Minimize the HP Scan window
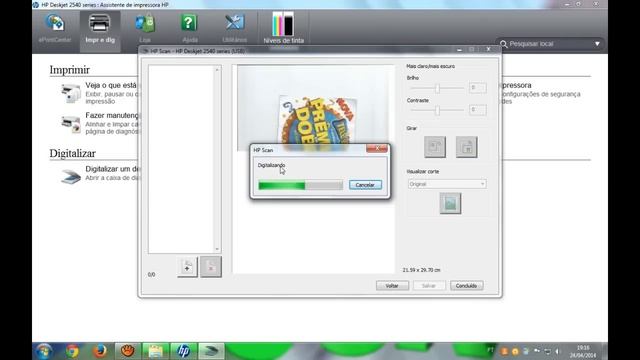640x360 pixels. coord(460,49)
